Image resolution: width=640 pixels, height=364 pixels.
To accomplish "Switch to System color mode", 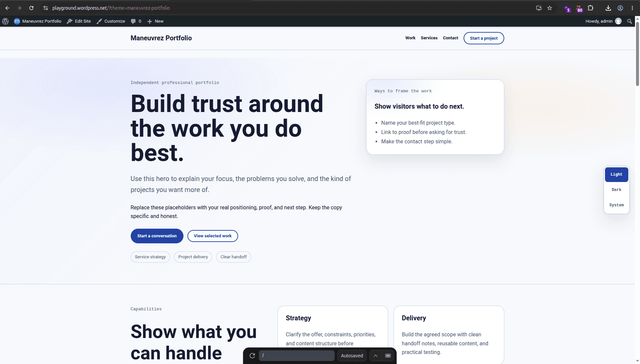I will (x=616, y=205).
